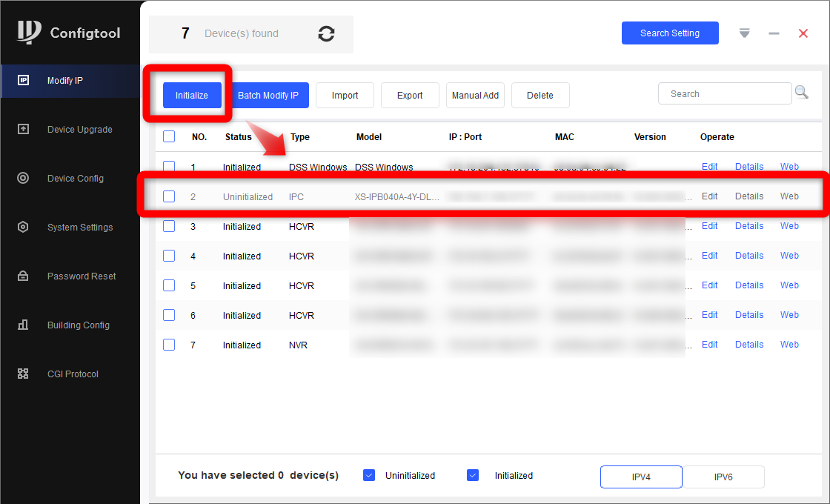The height and width of the screenshot is (504, 830).
Task: Sort by the IP : Port column header
Action: point(465,136)
